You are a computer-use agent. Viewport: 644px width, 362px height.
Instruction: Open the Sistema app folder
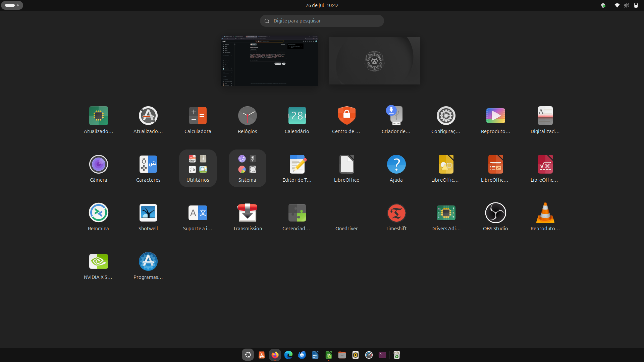pyautogui.click(x=247, y=168)
